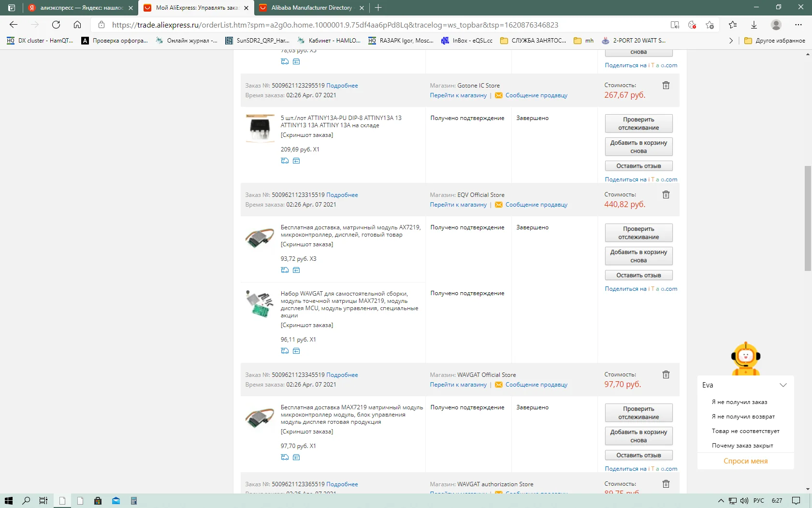Show hidden system tray icons
This screenshot has width=812, height=508.
tap(721, 501)
